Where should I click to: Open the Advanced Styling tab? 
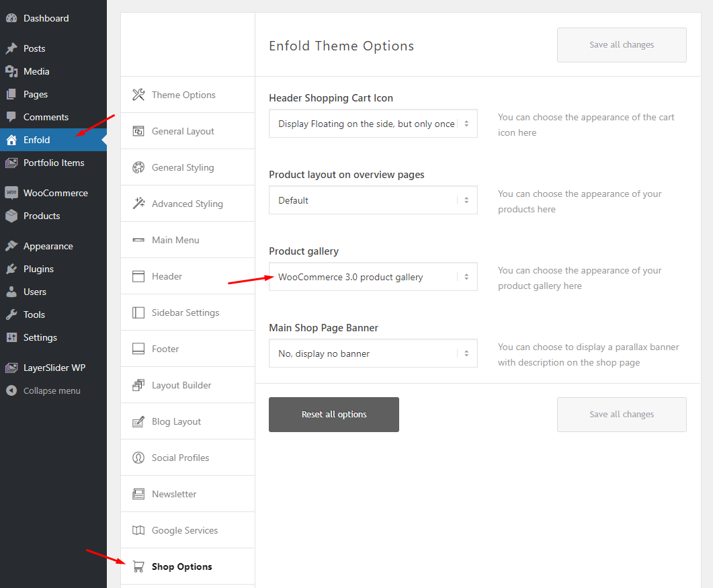[187, 204]
